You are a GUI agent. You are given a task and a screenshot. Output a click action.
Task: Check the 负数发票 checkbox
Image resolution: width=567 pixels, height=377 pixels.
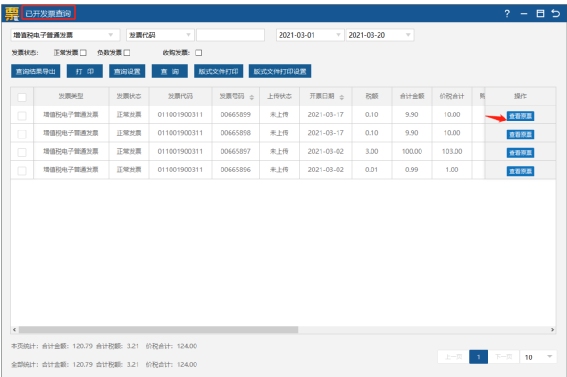click(127, 53)
